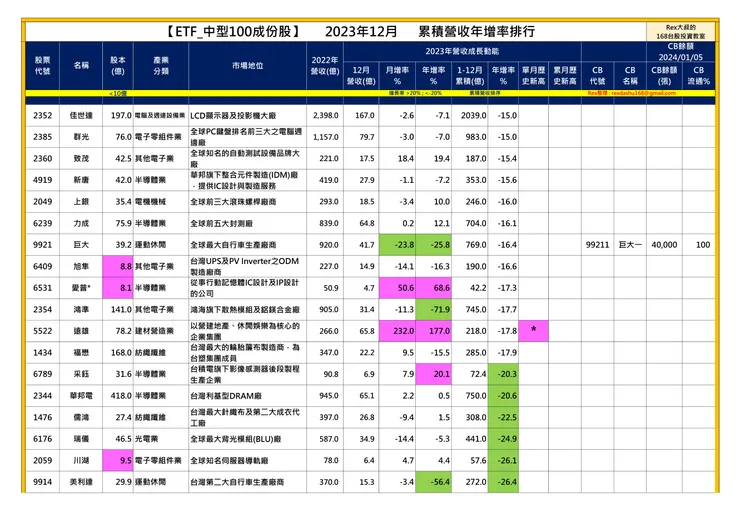This screenshot has height=523, width=740.
Task: Select the pink asterisk cell in row 5522
Action: (533, 331)
